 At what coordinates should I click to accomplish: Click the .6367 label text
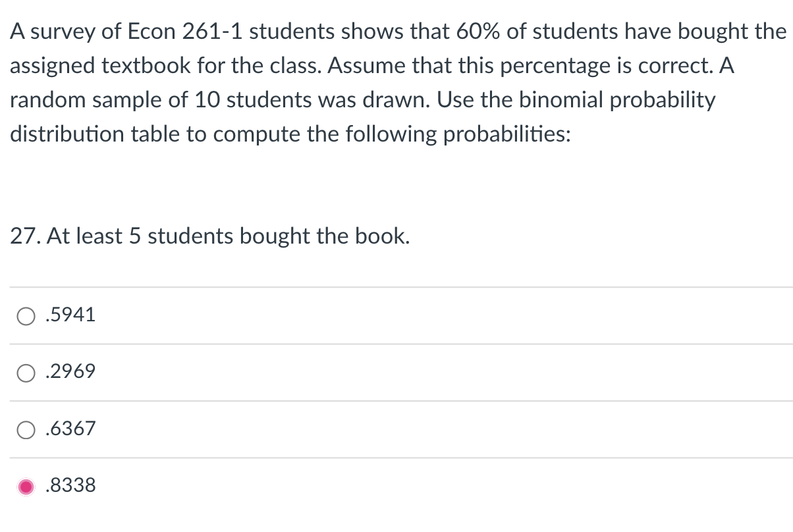coord(68,429)
